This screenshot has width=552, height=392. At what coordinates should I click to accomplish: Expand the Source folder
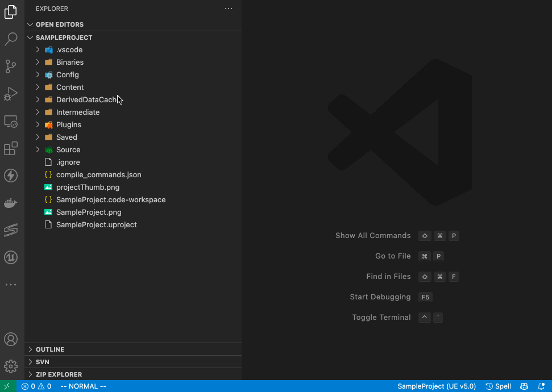[x=133, y=149]
